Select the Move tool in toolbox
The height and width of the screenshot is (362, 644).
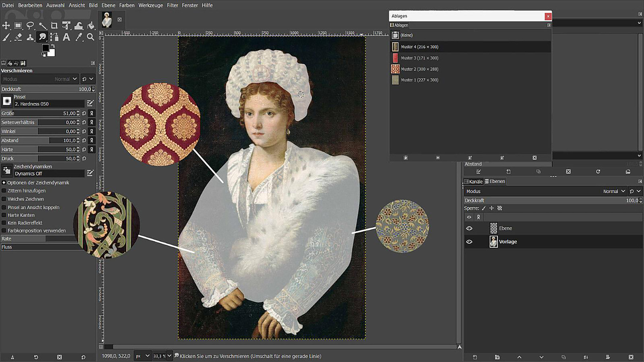click(x=6, y=26)
